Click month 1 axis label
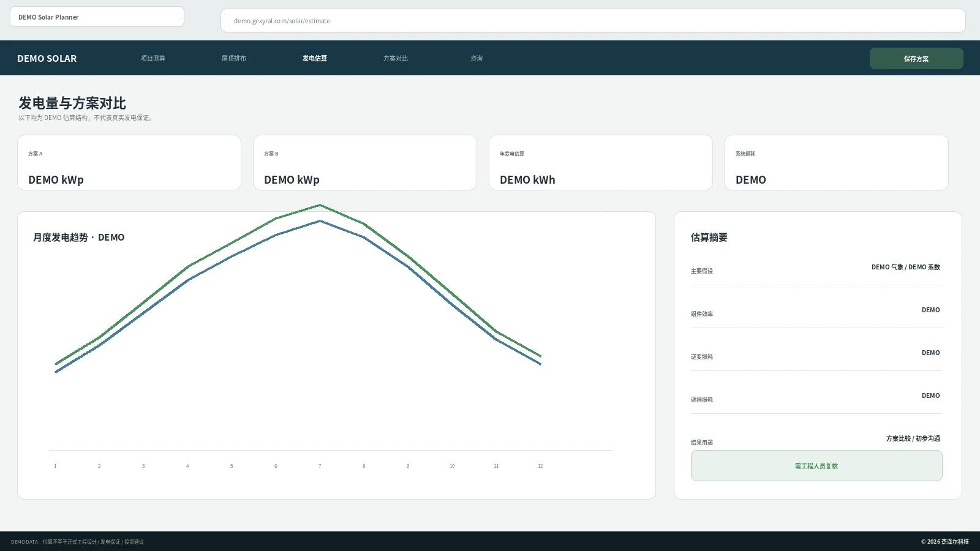The height and width of the screenshot is (551, 980). tap(55, 467)
